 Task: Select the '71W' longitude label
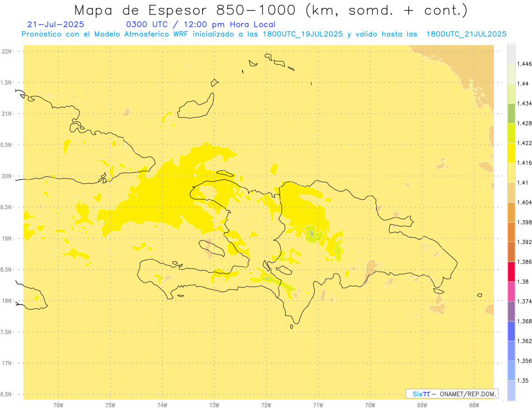point(318,405)
